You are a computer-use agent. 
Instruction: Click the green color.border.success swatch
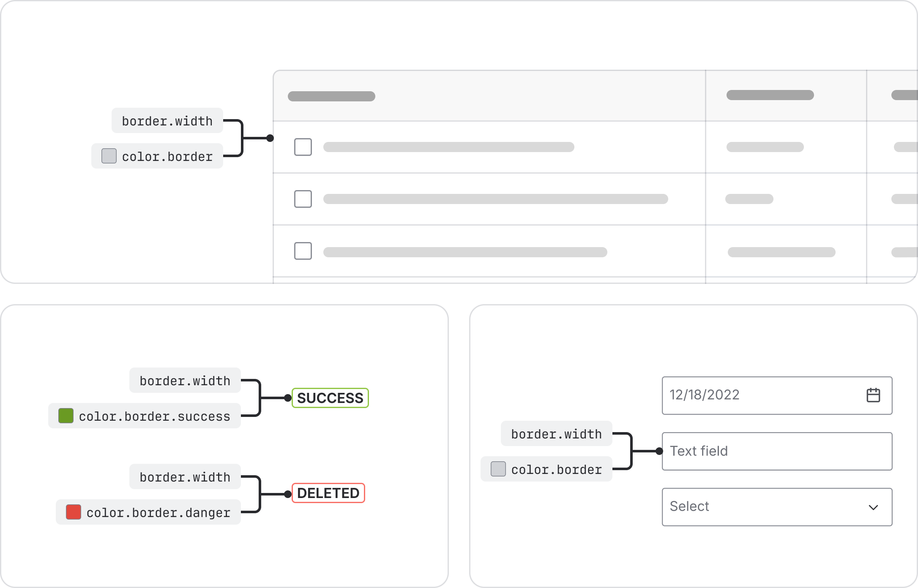coord(66,416)
